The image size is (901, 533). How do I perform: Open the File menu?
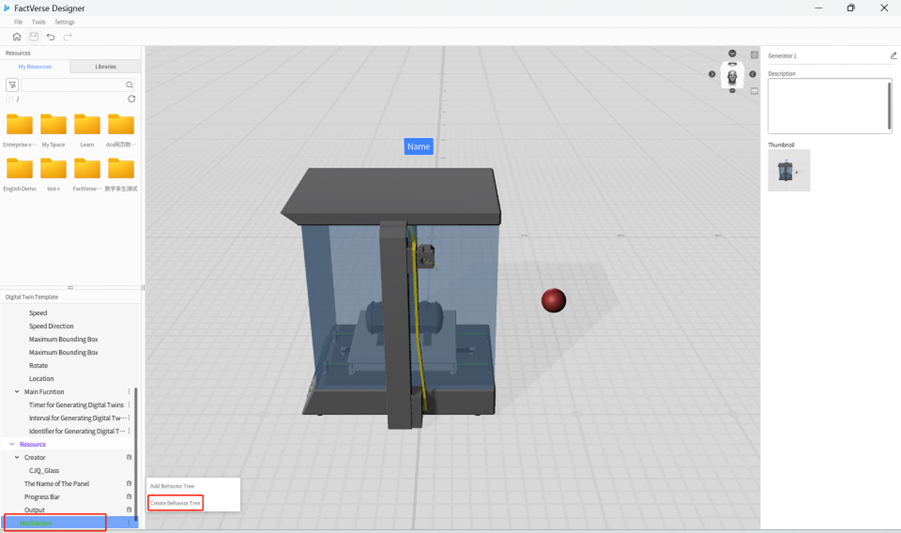(x=18, y=22)
